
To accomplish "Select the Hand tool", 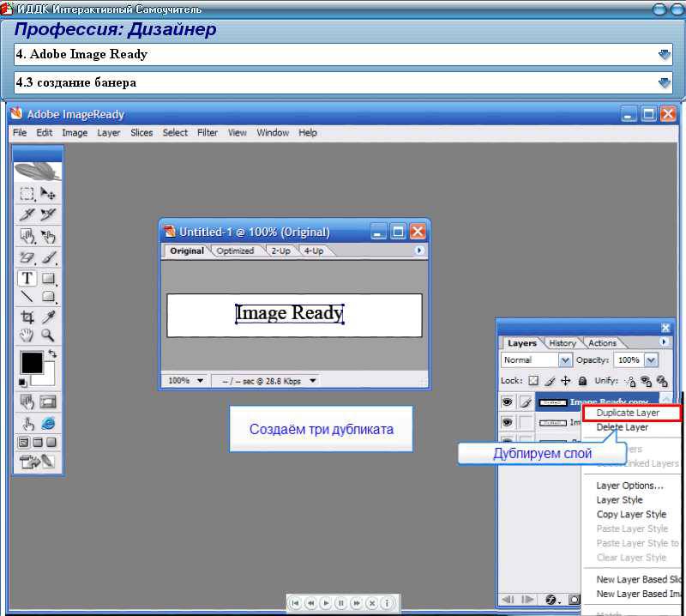I will point(27,335).
